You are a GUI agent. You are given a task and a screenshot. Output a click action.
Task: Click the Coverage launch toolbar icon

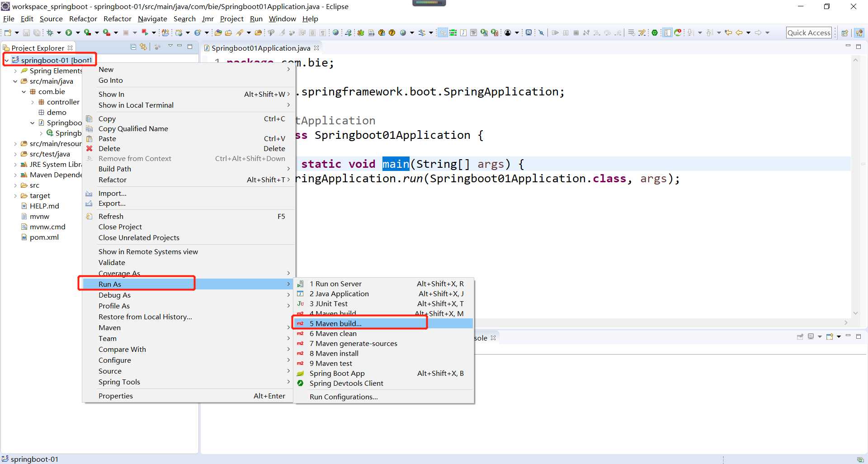(x=87, y=33)
